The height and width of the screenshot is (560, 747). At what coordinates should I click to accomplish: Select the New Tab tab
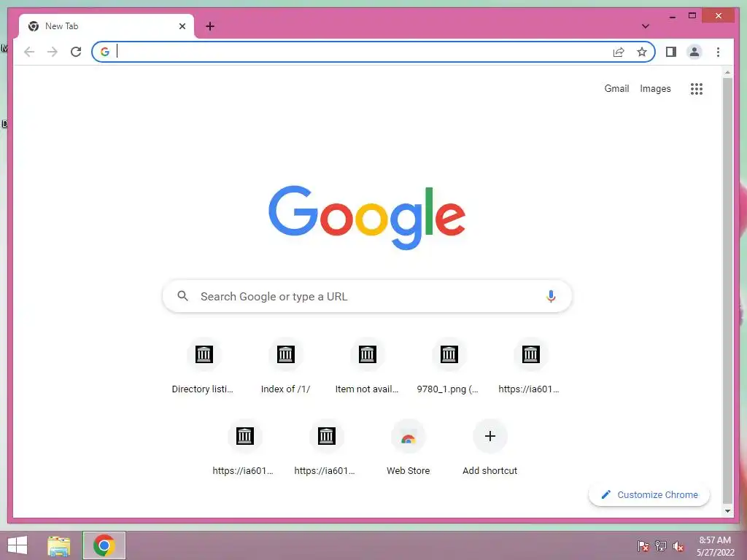(x=107, y=26)
